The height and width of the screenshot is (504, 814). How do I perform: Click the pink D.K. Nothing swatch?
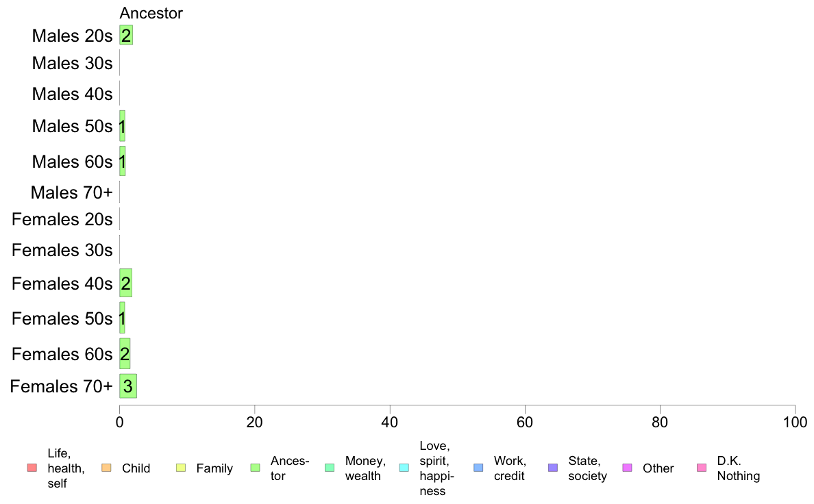(702, 468)
